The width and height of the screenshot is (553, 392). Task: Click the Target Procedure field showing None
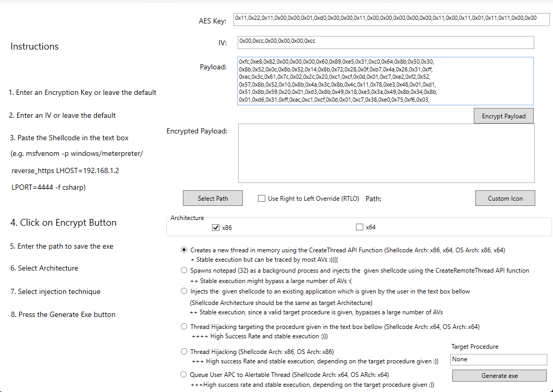pos(499,359)
